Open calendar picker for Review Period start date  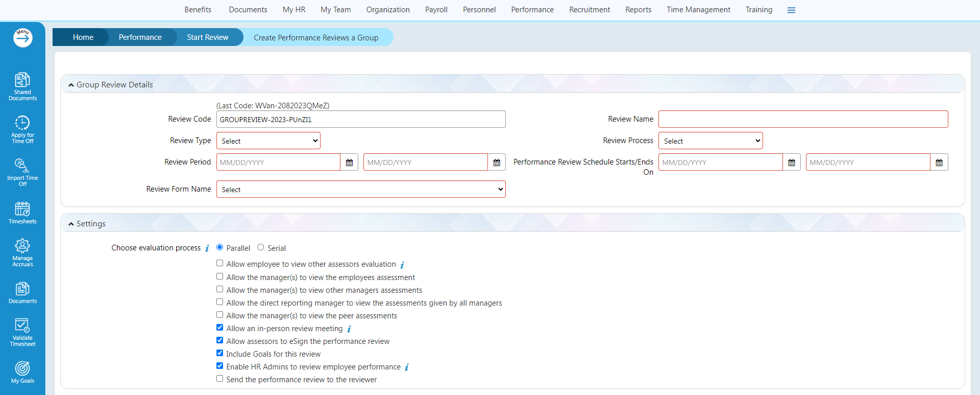coord(349,162)
